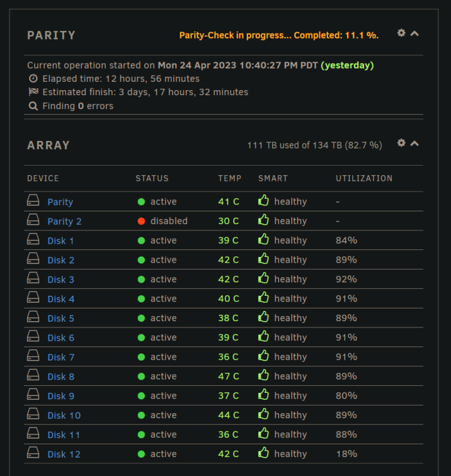
Task: Click the red disabled status dot for Parity 2
Action: click(141, 221)
